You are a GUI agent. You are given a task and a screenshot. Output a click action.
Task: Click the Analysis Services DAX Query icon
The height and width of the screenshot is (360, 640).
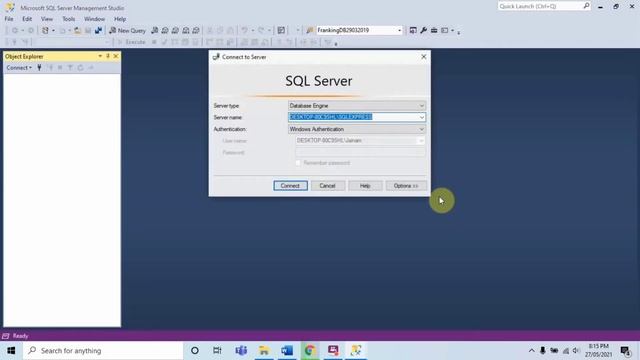196,31
